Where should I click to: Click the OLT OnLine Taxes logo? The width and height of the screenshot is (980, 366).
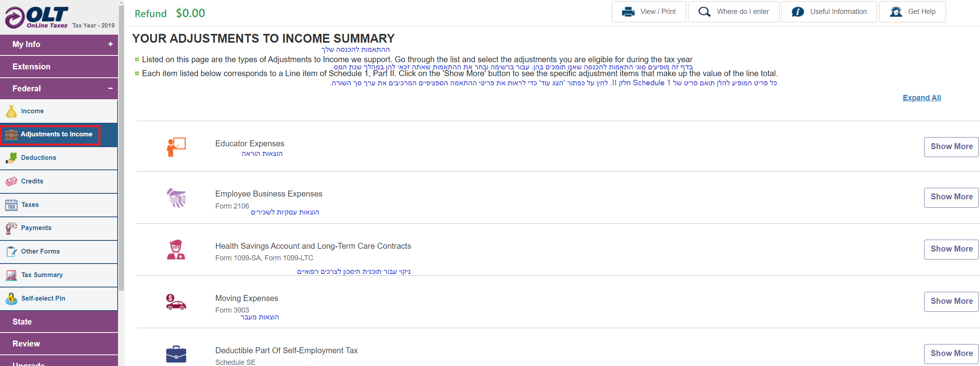tap(37, 18)
